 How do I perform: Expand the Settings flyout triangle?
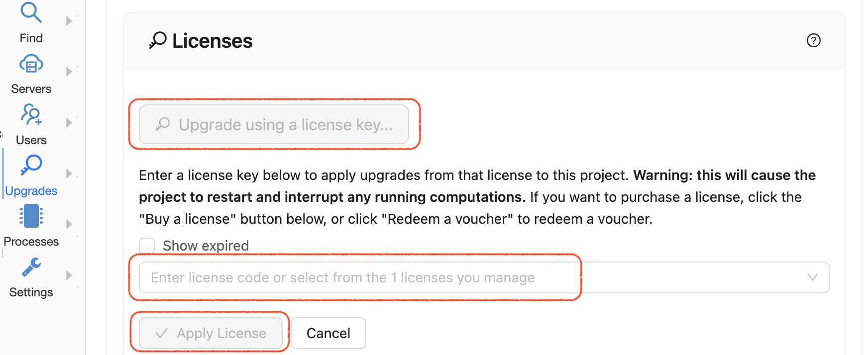tap(69, 275)
